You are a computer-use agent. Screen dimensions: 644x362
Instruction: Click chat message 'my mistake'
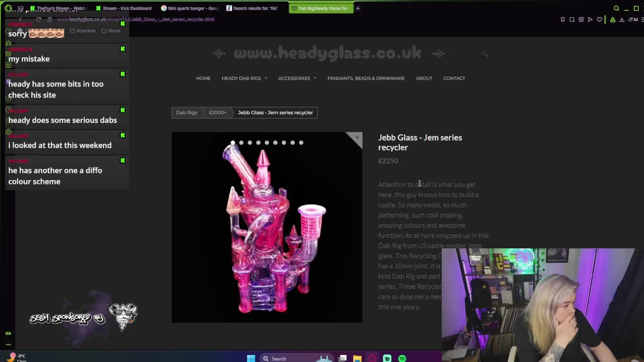click(29, 59)
